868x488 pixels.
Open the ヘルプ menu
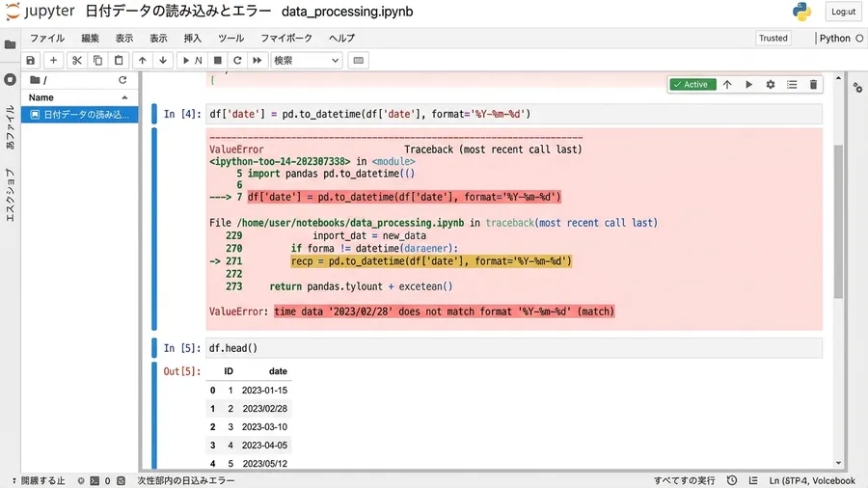pos(341,39)
